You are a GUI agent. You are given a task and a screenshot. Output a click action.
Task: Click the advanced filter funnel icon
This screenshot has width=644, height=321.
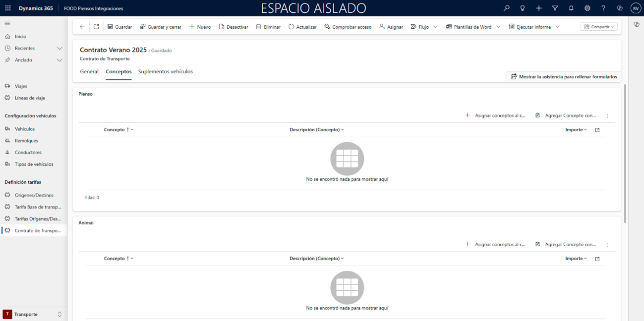[x=555, y=8]
